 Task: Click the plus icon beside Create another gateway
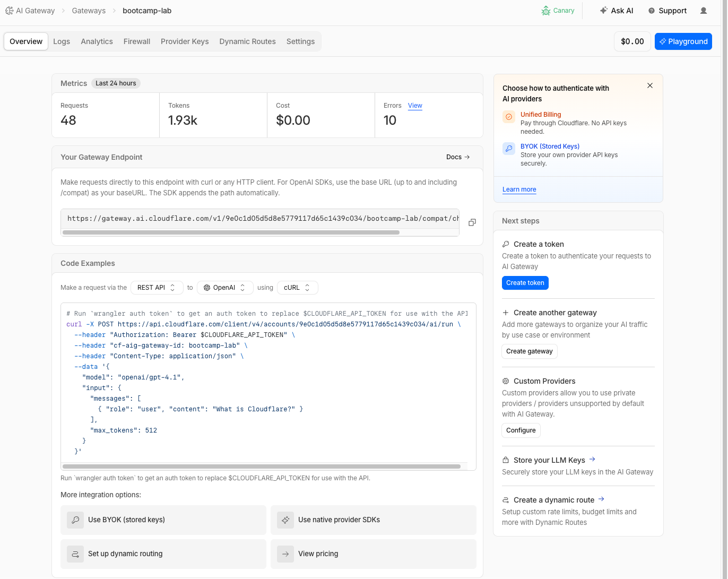click(506, 313)
